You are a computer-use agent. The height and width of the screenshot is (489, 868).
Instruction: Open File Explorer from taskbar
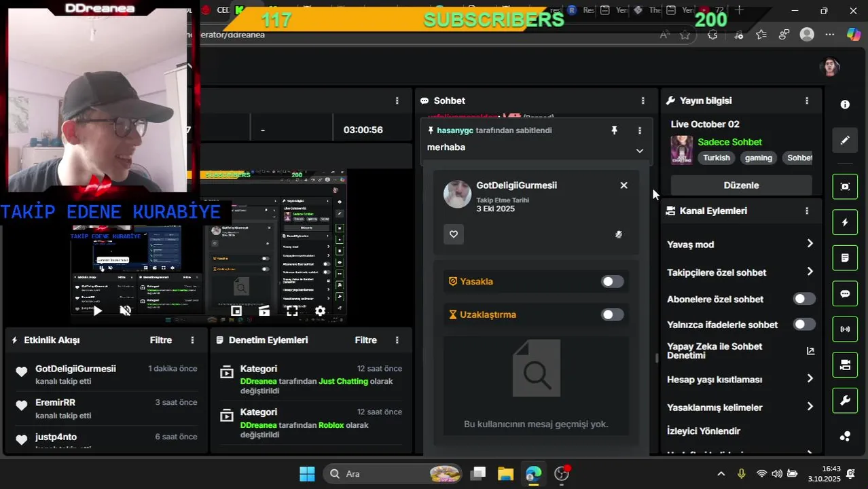click(x=505, y=474)
